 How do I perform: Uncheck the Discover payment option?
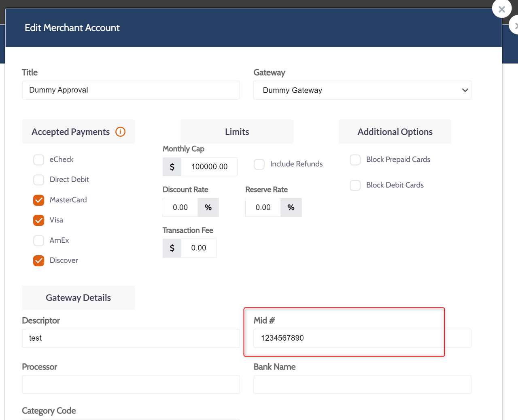pyautogui.click(x=39, y=261)
